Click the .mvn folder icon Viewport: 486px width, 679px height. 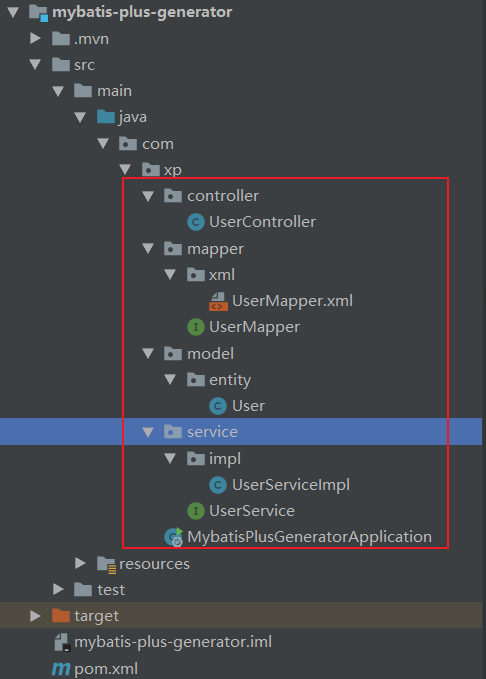pyautogui.click(x=61, y=39)
